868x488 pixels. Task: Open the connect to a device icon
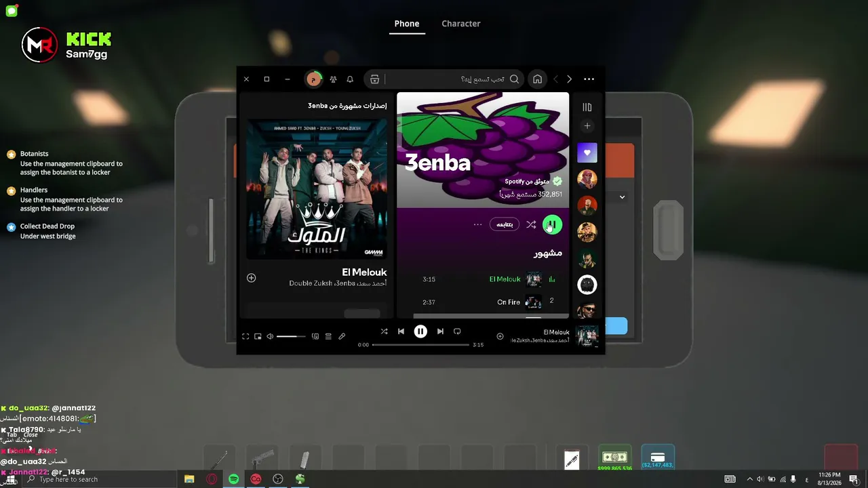tap(315, 336)
